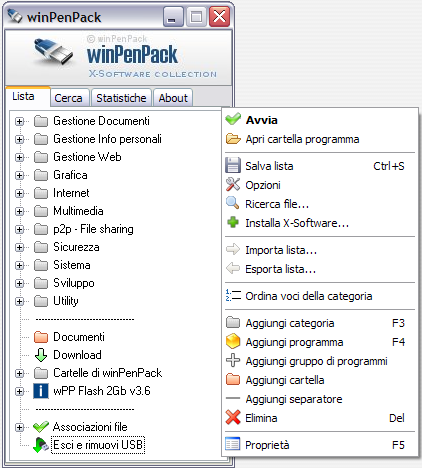422x468 pixels.
Task: Expand the Gestione Documenti category
Action: coord(19,121)
